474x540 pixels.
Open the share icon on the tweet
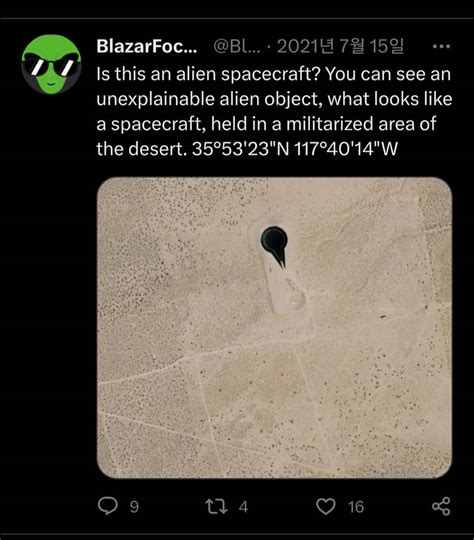click(441, 506)
